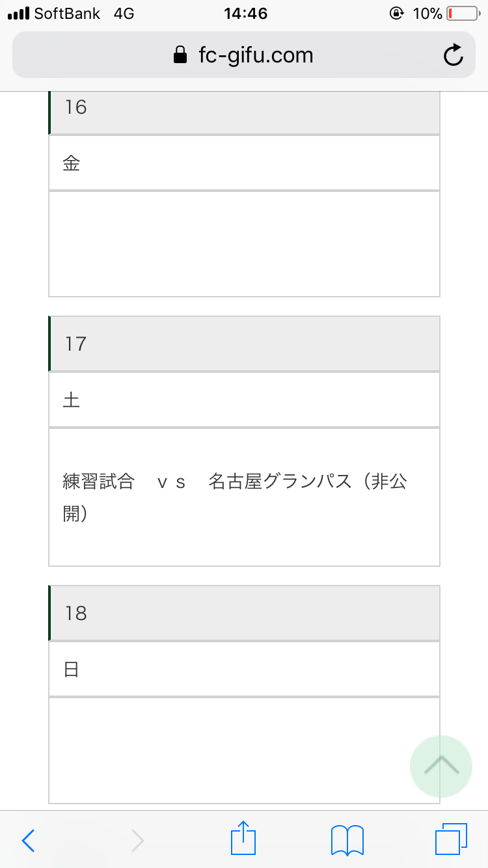The image size is (488, 868).
Task: Tap the Safari reload page icon
Action: point(454,55)
